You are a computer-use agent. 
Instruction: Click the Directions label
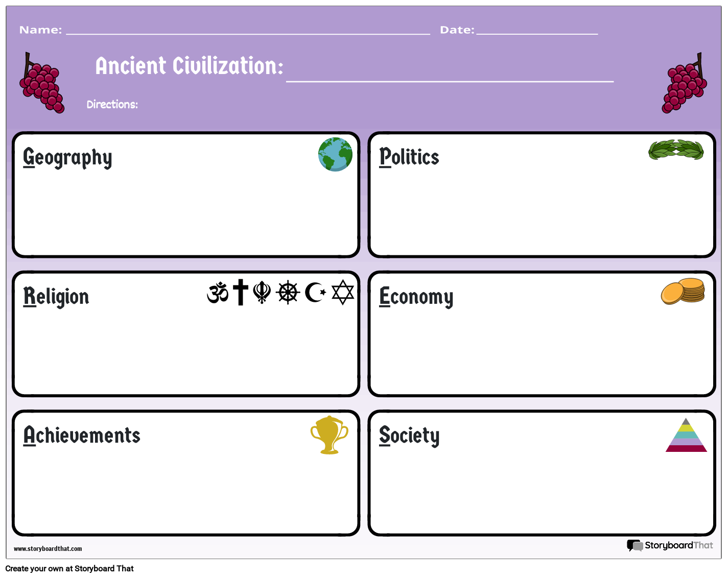tap(112, 105)
